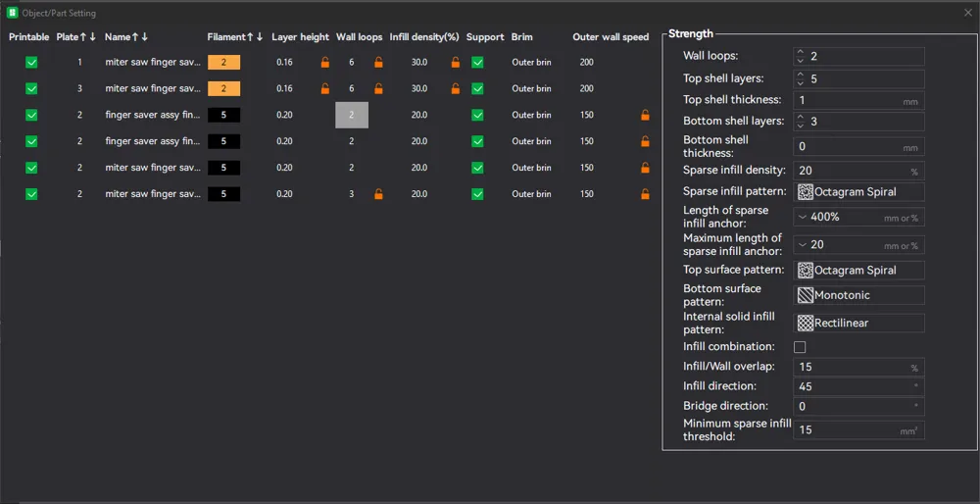Click infill density lock icon in second row
The image size is (980, 504).
[456, 88]
